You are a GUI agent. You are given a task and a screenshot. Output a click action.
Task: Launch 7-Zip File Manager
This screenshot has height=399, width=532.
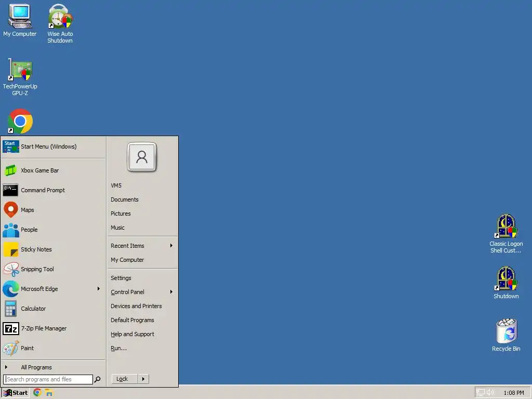pos(54,328)
